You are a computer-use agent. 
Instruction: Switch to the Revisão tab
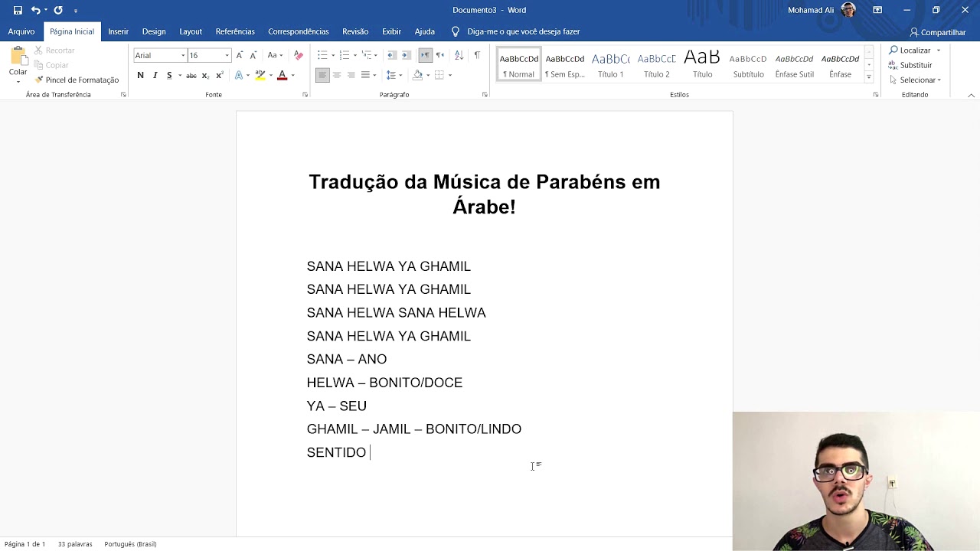[x=355, y=31]
